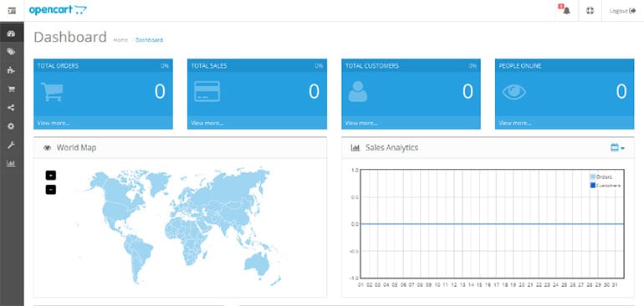View more under People Online
644x306 pixels.
point(514,123)
